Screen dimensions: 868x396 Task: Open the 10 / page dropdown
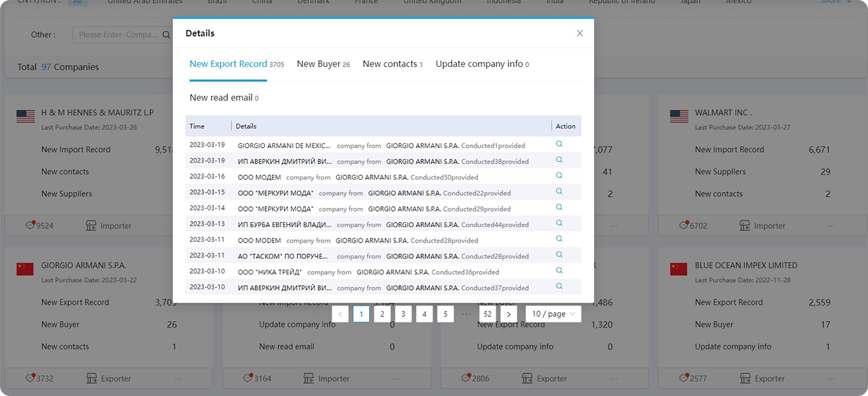tap(553, 314)
